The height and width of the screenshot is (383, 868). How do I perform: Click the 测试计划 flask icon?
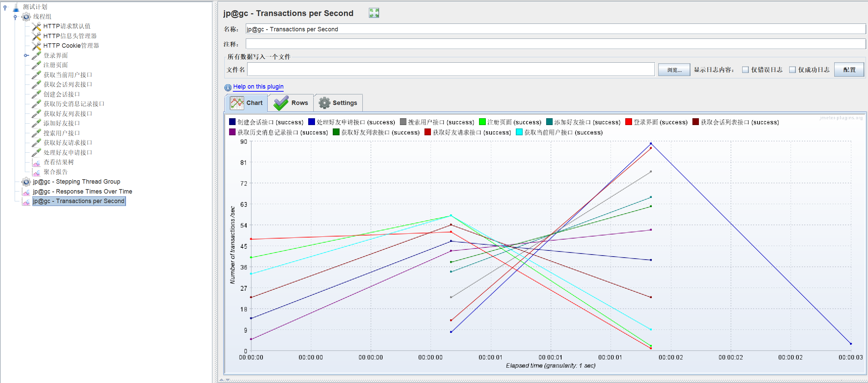pos(16,7)
